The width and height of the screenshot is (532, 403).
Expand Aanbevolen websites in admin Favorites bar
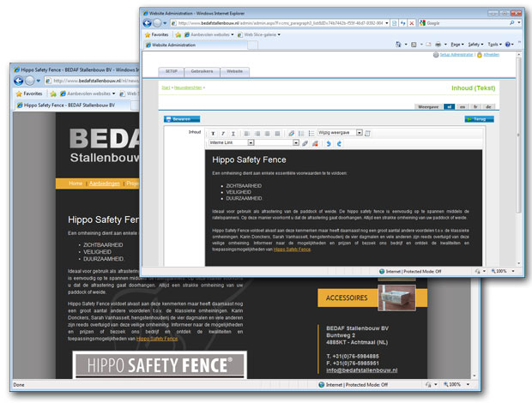click(232, 34)
